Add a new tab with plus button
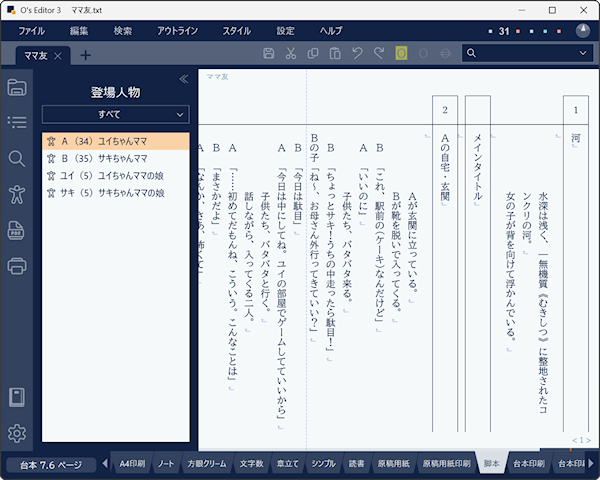The width and height of the screenshot is (600, 480). [85, 55]
